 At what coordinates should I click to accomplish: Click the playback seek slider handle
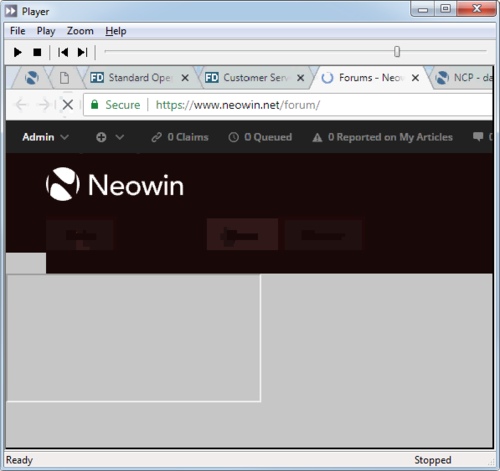tap(397, 52)
